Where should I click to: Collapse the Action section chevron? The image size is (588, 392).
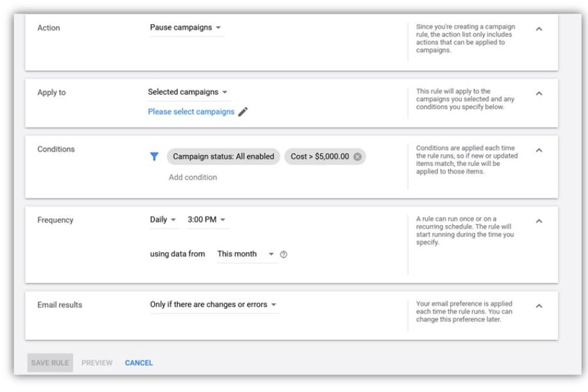click(539, 29)
